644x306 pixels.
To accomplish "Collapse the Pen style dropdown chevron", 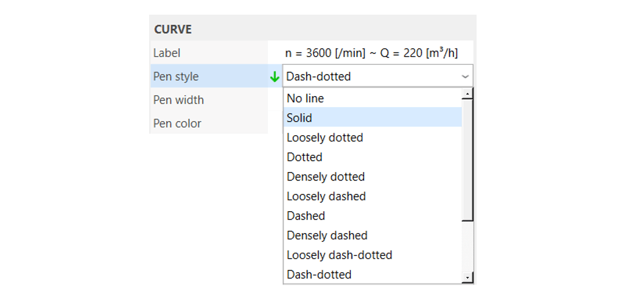I will click(465, 76).
